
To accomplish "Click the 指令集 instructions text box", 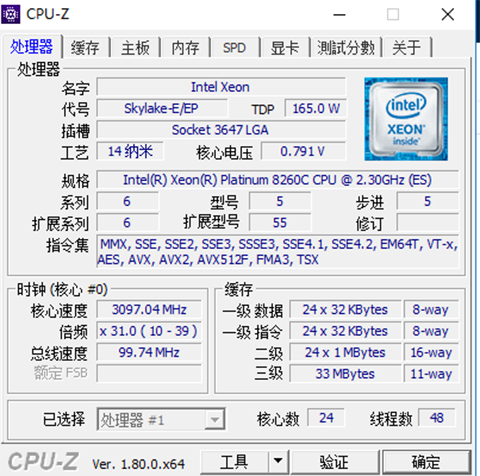I will pos(277,252).
